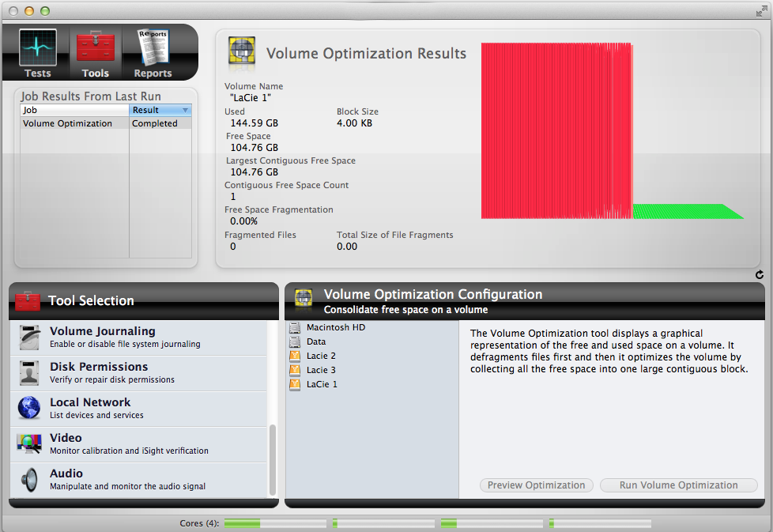Image resolution: width=773 pixels, height=532 pixels.
Task: Open the Volume Journaling tool
Action: click(138, 338)
